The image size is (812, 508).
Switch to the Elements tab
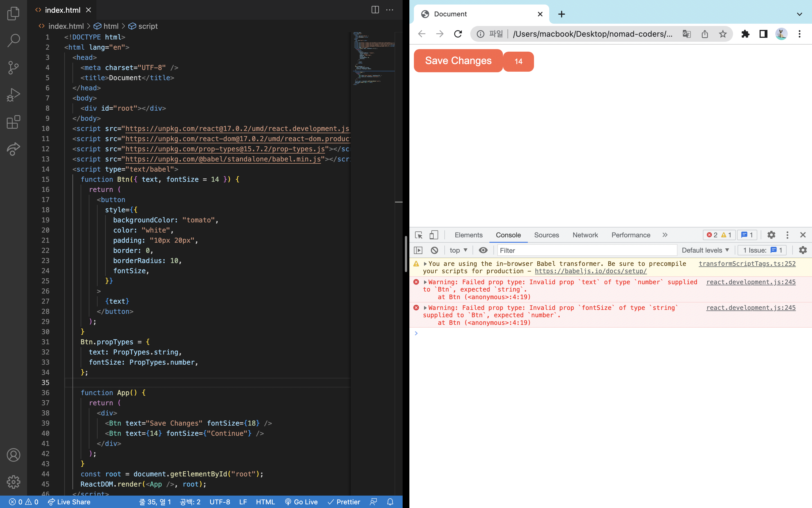(x=468, y=235)
